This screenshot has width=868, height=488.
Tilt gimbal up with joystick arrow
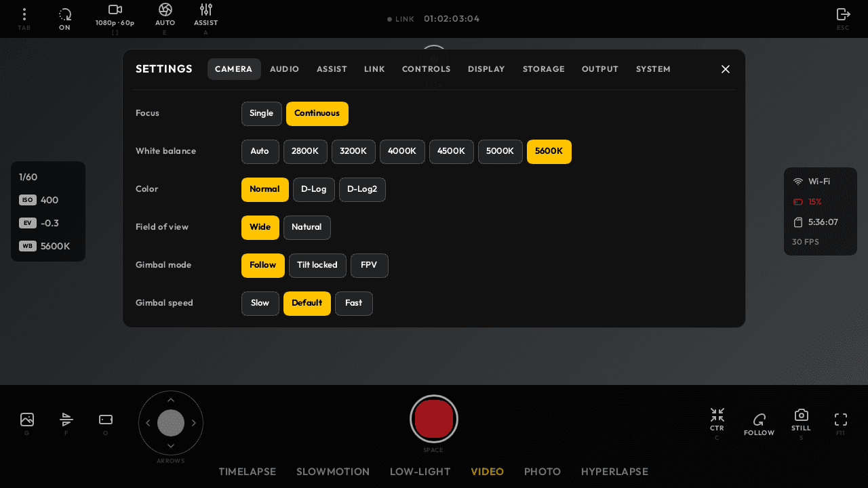click(171, 401)
